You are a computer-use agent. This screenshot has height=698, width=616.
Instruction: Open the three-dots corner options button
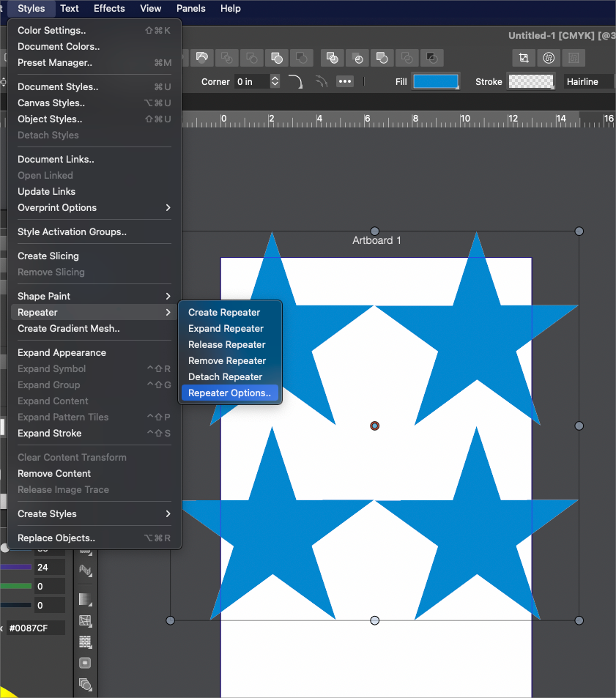(x=345, y=81)
